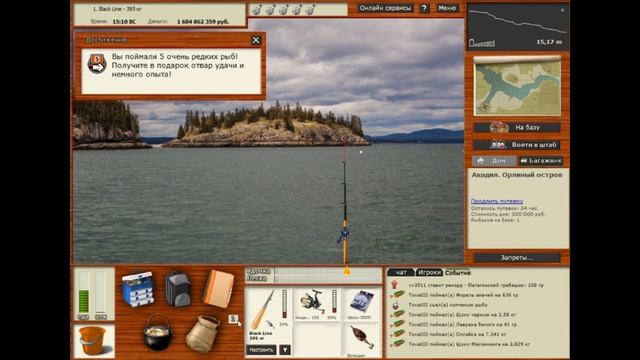Click the event about Лаврака белого
The height and width of the screenshot is (360, 640).
tap(462, 324)
